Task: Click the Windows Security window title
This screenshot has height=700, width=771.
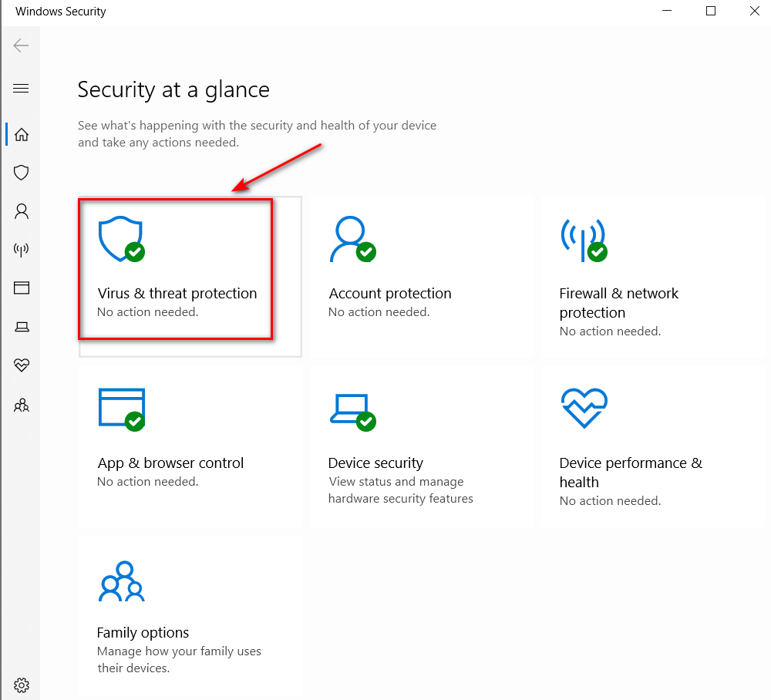Action: 60,12
